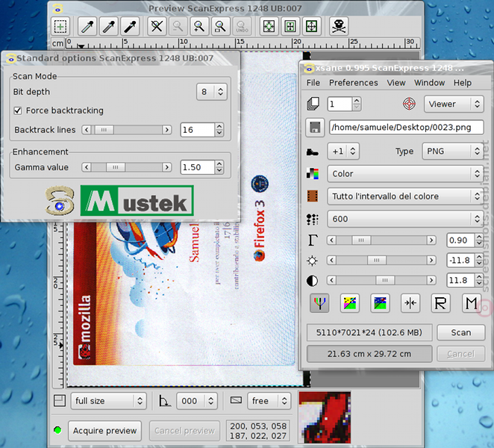Open the Preferences menu
Screen dimensions: 494x448
[354, 83]
